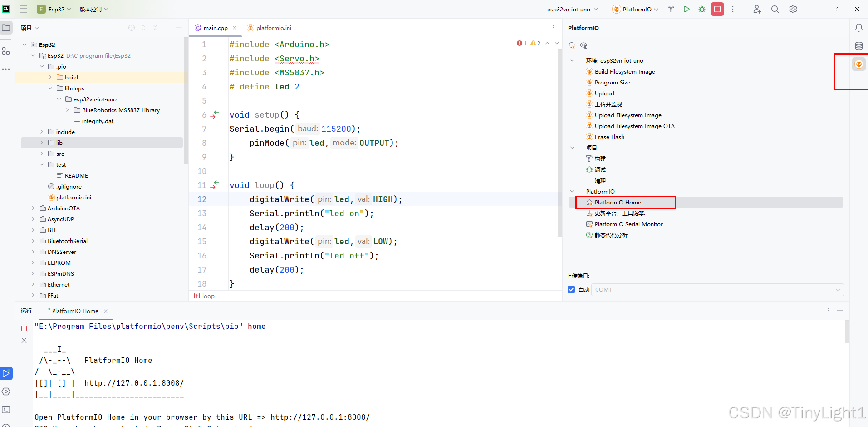868x427 pixels.
Task: Select platformio.ini in project tree
Action: click(74, 197)
